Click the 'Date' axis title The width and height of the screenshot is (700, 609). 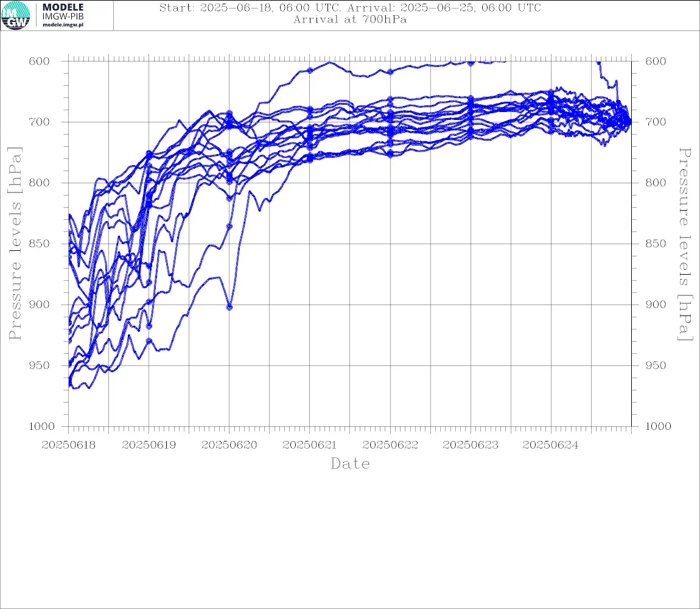tap(350, 464)
